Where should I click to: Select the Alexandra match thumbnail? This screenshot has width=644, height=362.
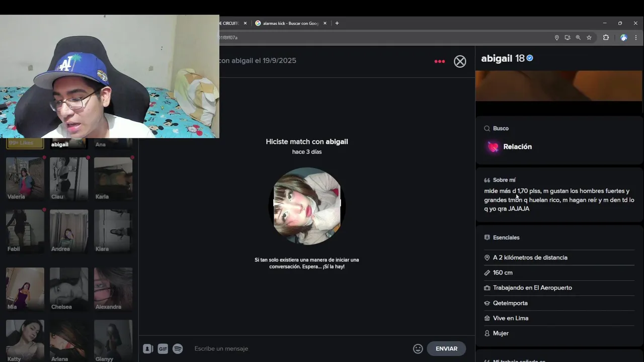coord(113,289)
